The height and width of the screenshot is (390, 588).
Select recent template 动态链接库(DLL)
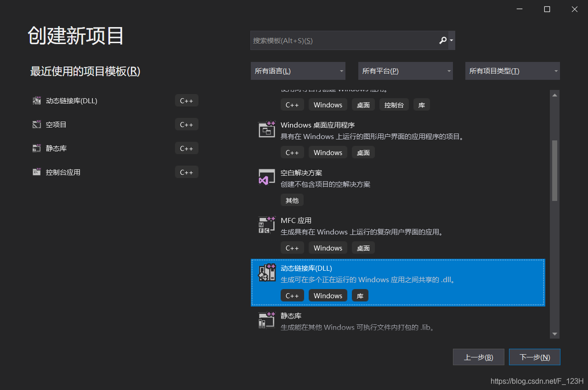(x=72, y=100)
